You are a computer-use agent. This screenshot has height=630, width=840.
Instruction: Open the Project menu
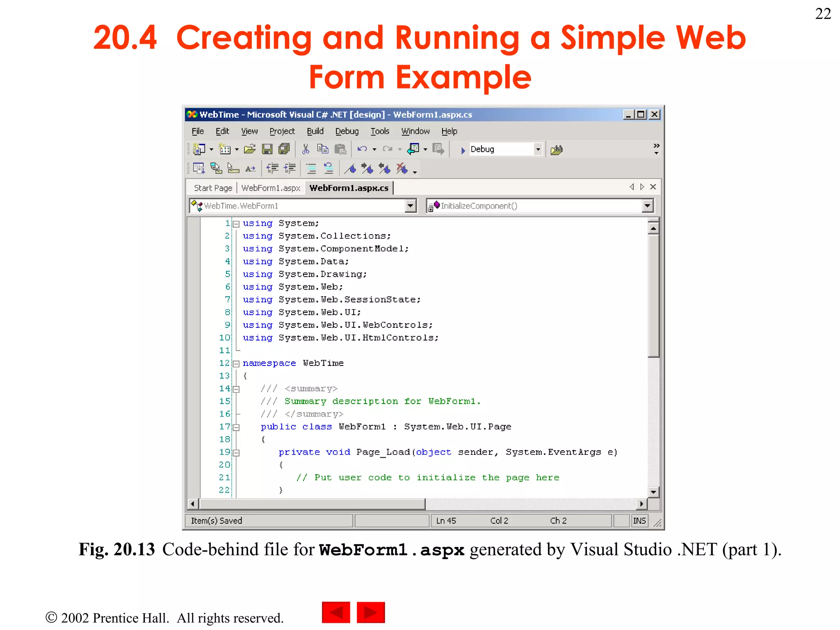[x=282, y=131]
